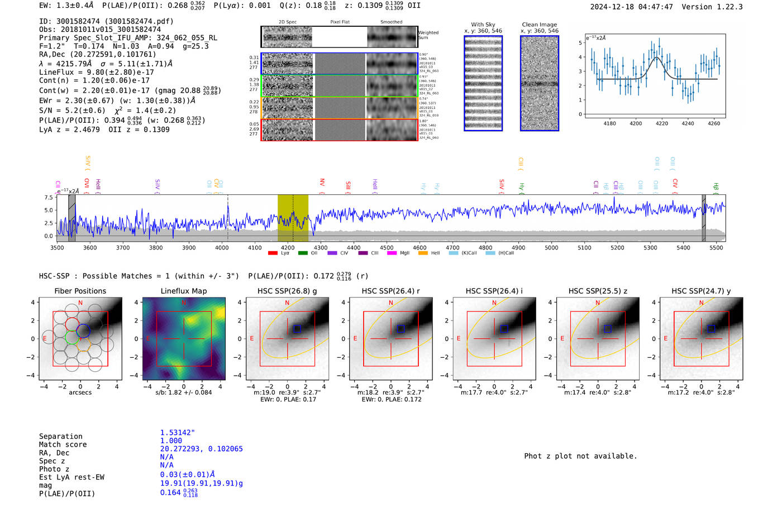Click the yellow highlighted region near 4200

[x=293, y=218]
